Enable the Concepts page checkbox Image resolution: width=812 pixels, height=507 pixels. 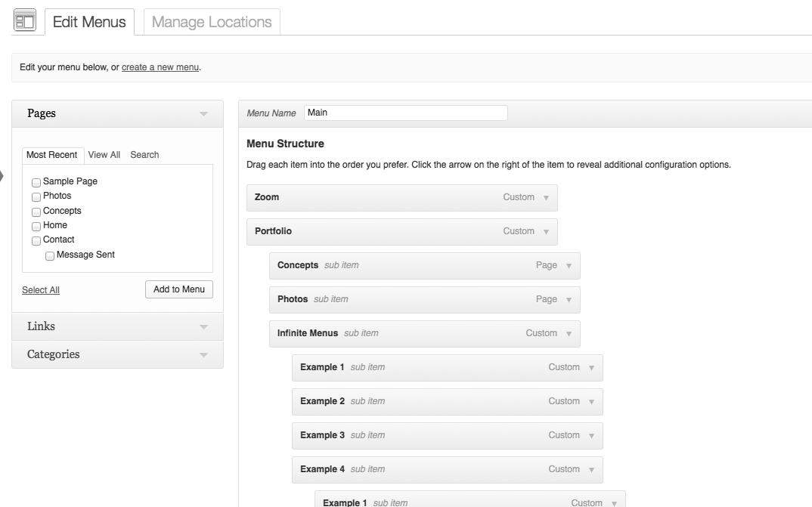coord(36,212)
